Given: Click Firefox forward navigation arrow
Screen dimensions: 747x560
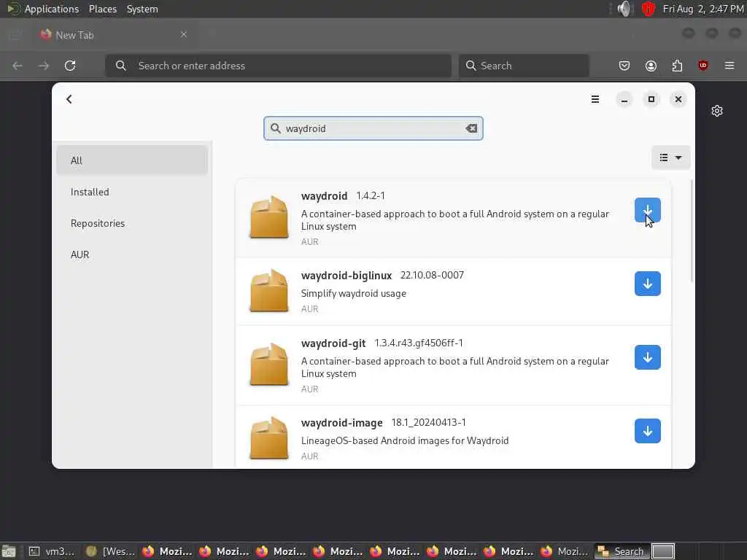Looking at the screenshot, I should [44, 66].
